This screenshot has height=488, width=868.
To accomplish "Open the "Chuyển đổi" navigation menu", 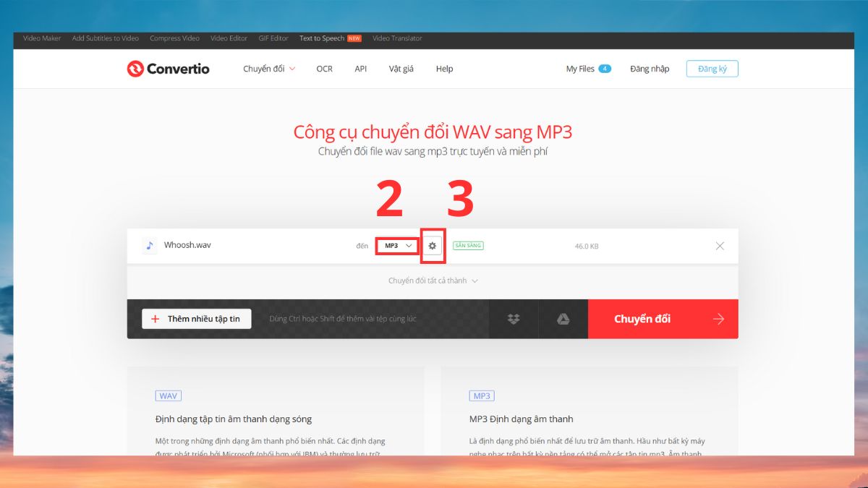I will 269,69.
